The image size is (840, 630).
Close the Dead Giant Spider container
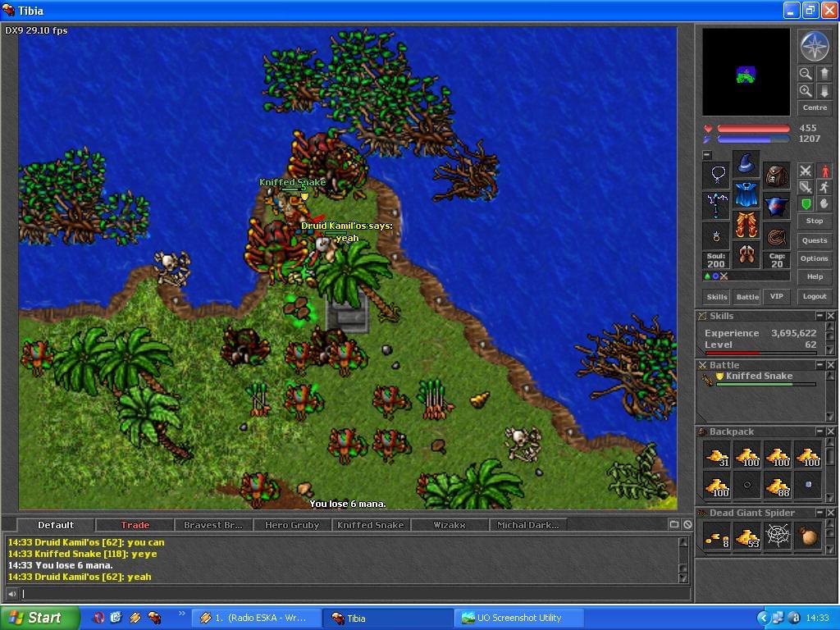[830, 513]
